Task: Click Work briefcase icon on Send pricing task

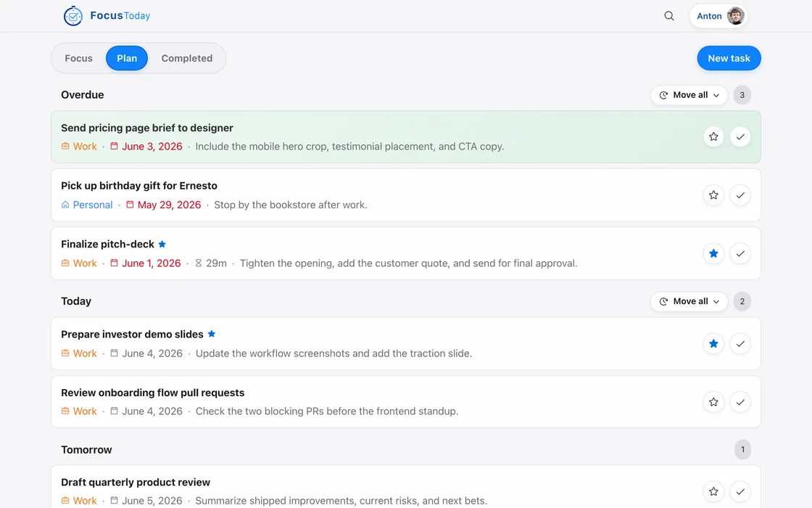Action: coord(65,146)
